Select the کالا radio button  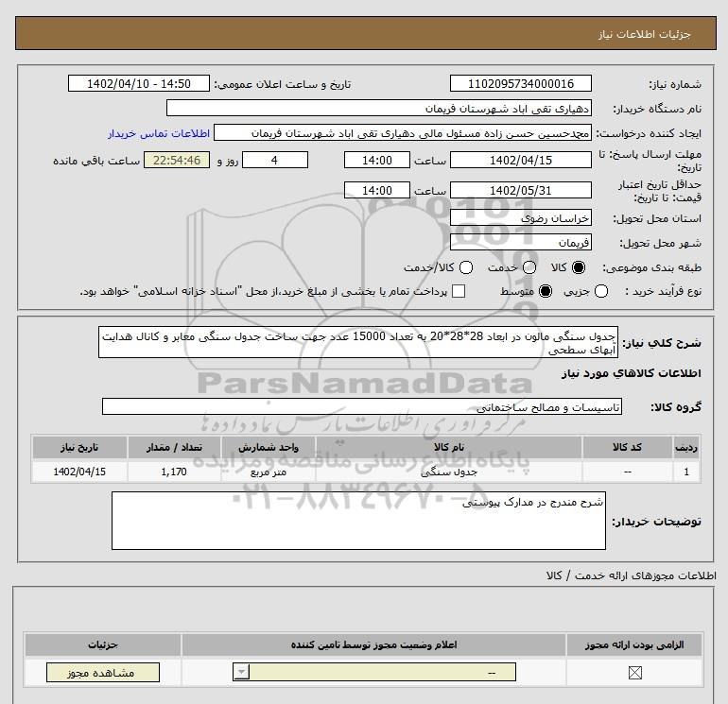[579, 267]
